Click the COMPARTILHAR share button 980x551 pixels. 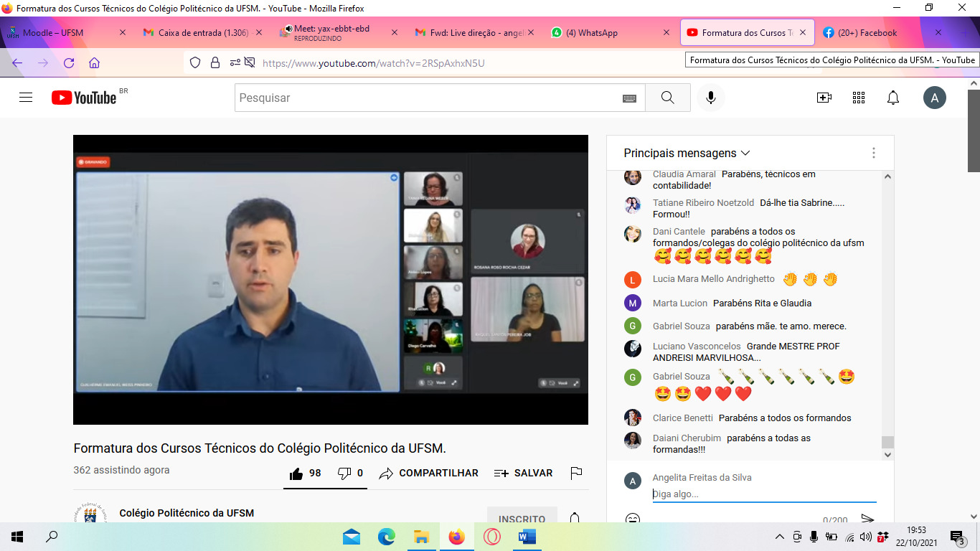pos(428,473)
